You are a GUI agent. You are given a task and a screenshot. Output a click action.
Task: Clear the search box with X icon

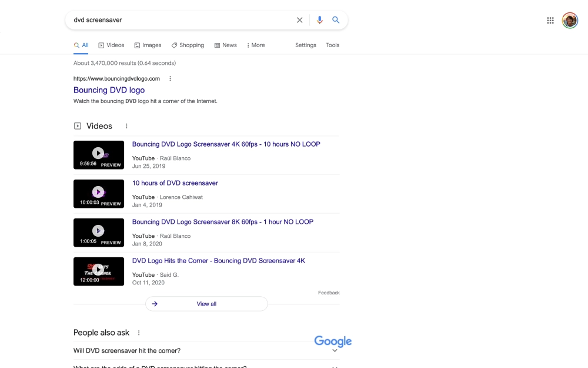[x=299, y=20]
